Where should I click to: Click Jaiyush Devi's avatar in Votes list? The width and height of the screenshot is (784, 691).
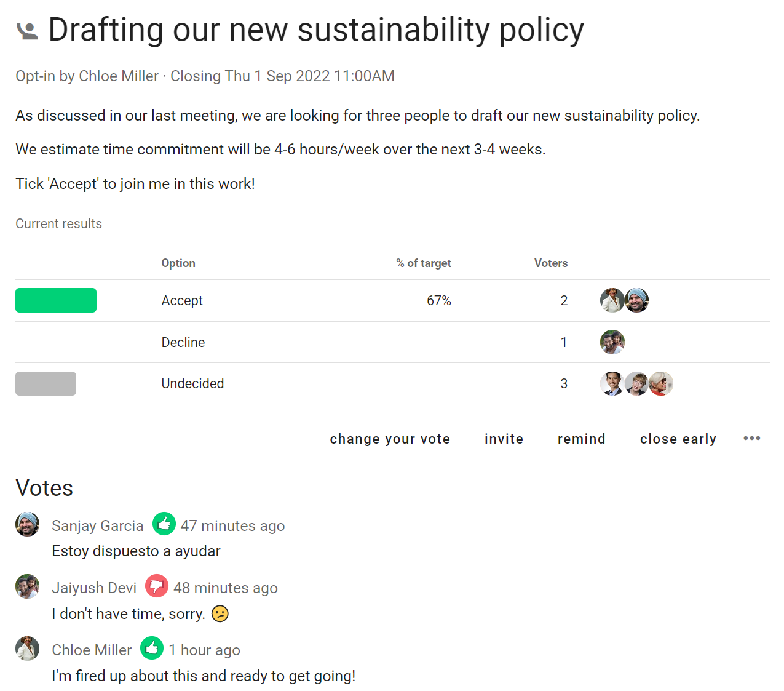[x=27, y=586]
